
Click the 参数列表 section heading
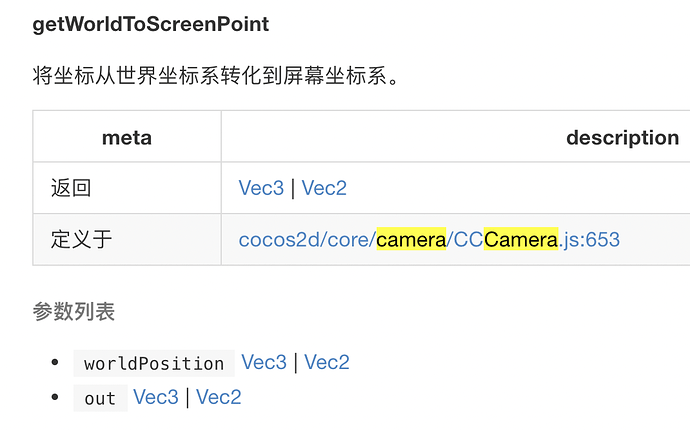(74, 312)
